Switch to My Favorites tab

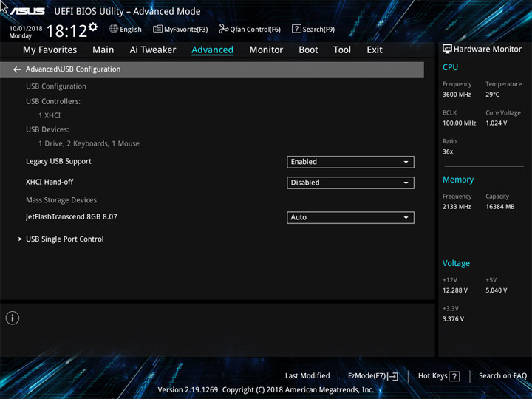tap(50, 50)
